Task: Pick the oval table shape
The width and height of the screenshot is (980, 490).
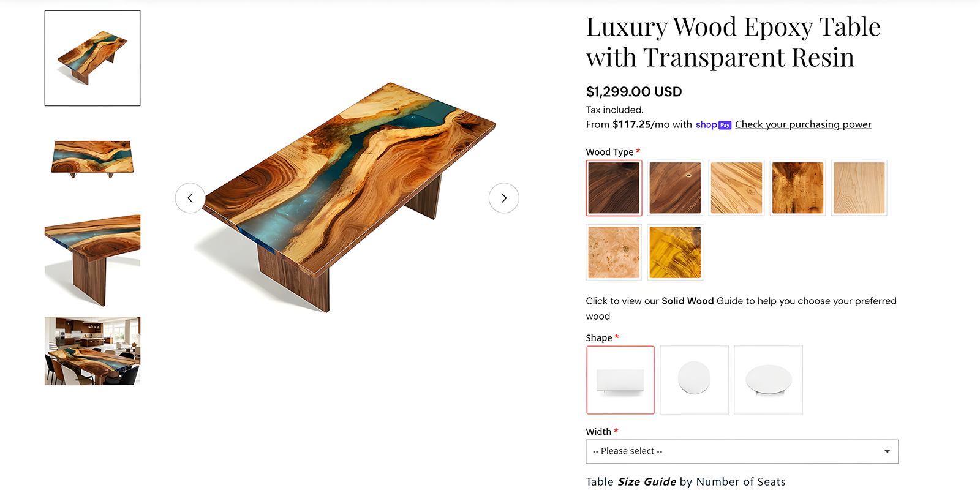Action: tap(768, 380)
